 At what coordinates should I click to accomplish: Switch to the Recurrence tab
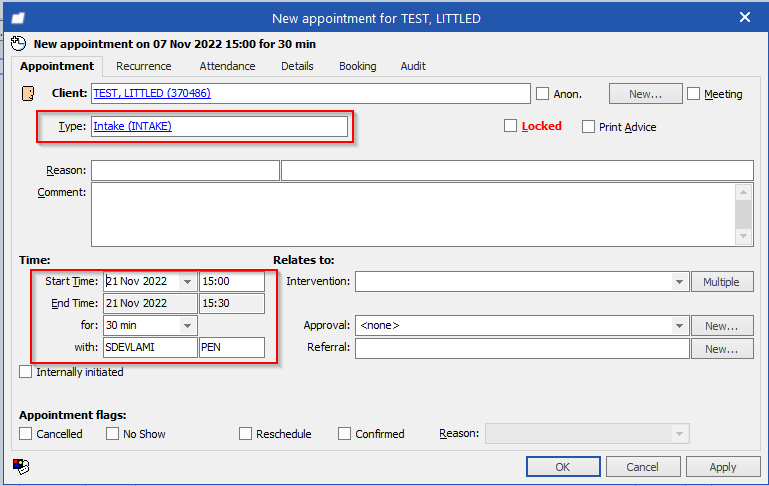tap(143, 66)
